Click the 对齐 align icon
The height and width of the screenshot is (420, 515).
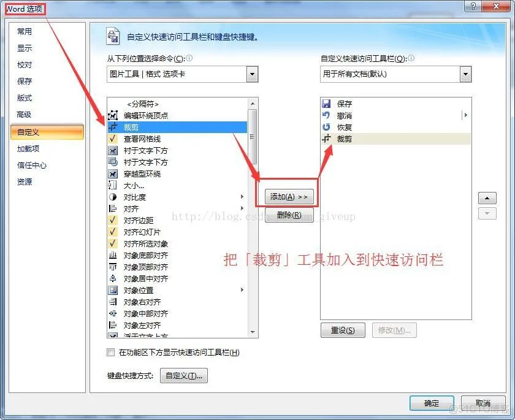(x=113, y=209)
